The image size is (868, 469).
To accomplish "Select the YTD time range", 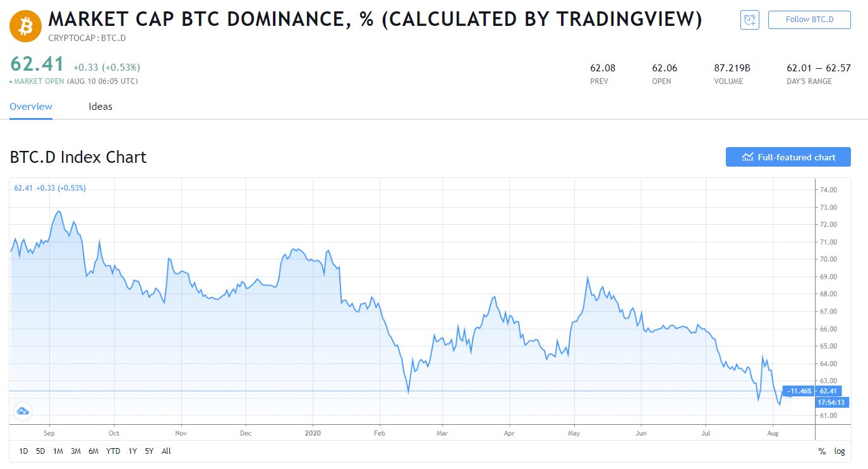I will tap(113, 451).
